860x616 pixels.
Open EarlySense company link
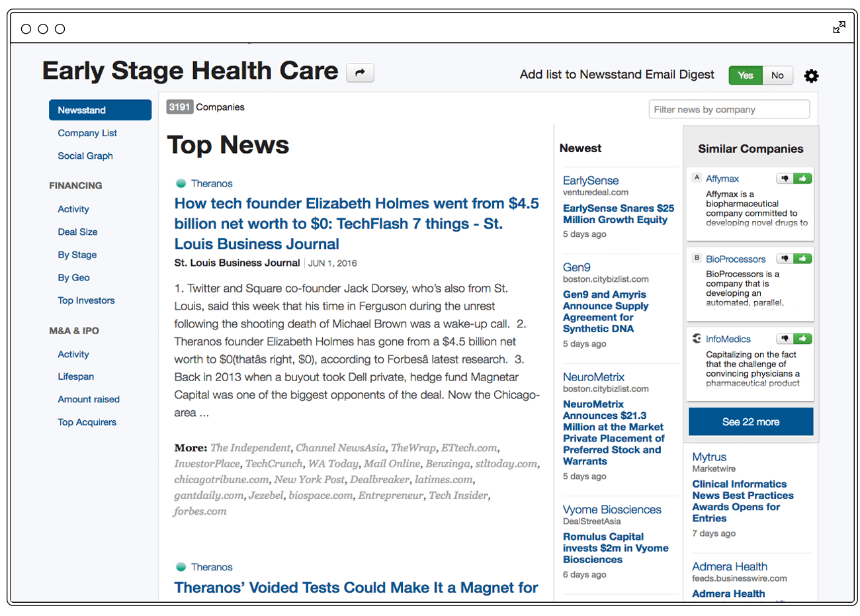point(591,181)
